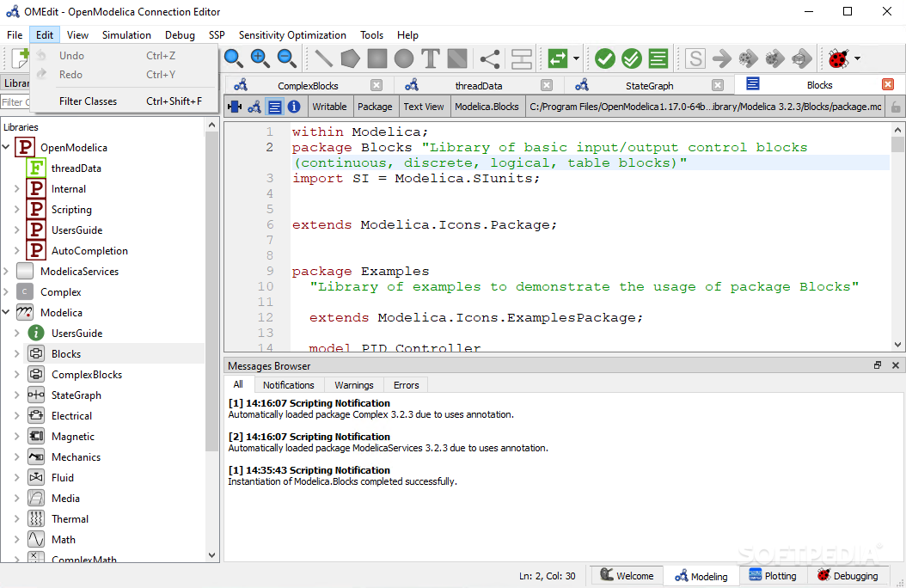906x588 pixels.
Task: Switch to Welcome perspective
Action: (x=627, y=575)
